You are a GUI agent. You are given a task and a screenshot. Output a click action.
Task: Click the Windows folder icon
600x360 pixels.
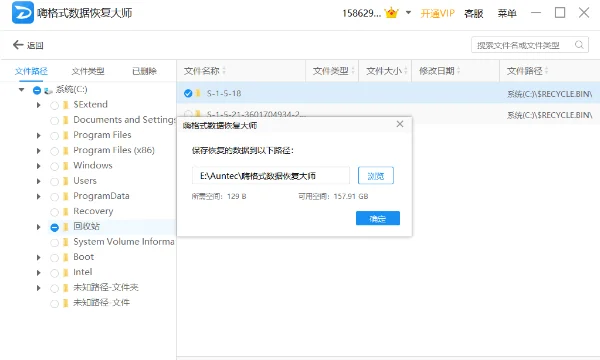(66, 166)
